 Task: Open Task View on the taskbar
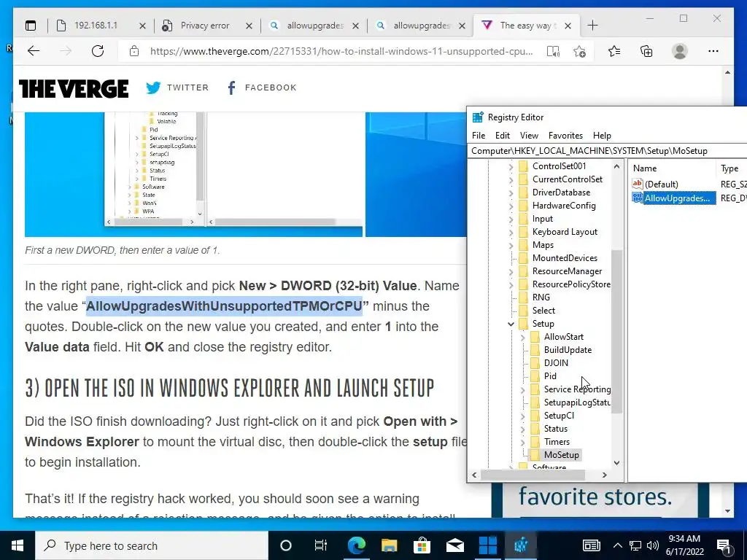(321, 545)
